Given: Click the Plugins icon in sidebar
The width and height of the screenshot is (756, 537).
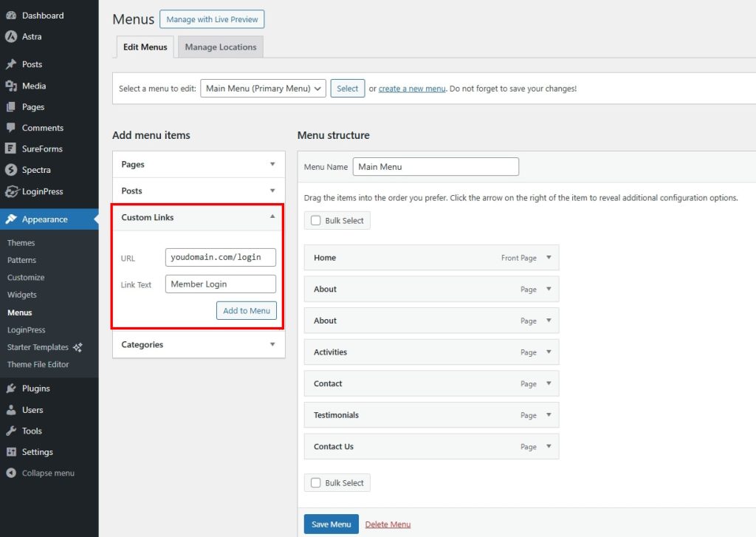Looking at the screenshot, I should click(x=11, y=389).
